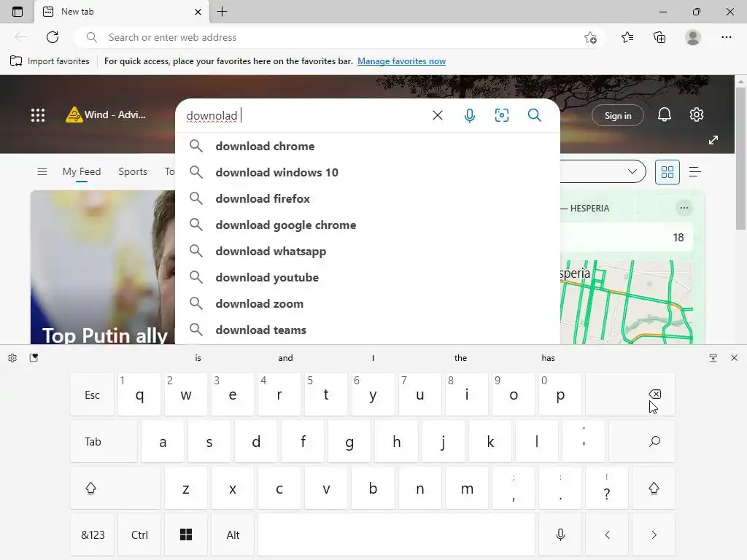Select suggestion download google chrome
The width and height of the screenshot is (747, 560).
pyautogui.click(x=368, y=225)
